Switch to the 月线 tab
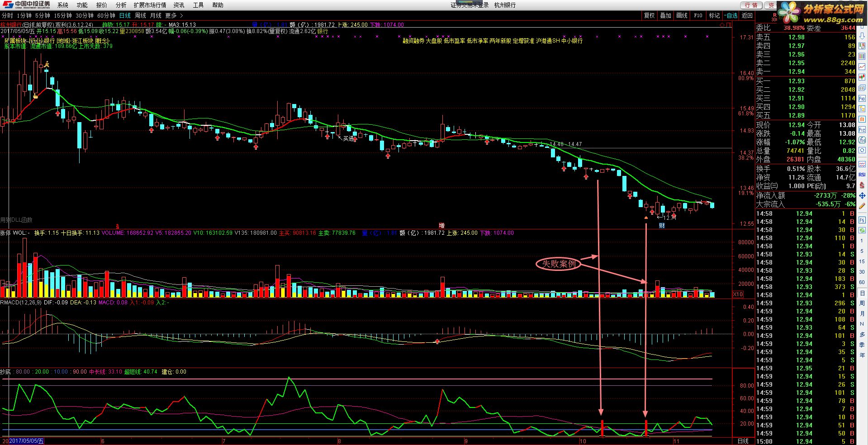The width and height of the screenshot is (868, 445). pos(156,15)
